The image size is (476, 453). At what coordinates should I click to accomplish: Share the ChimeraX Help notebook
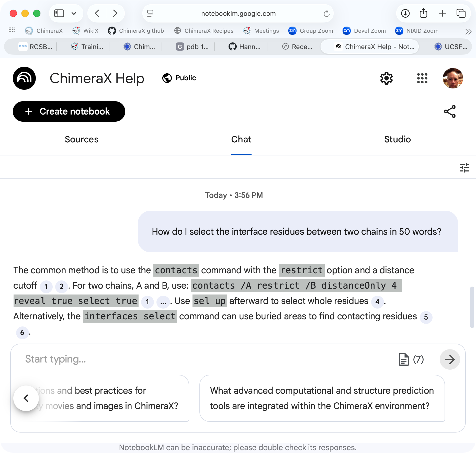[x=450, y=111]
